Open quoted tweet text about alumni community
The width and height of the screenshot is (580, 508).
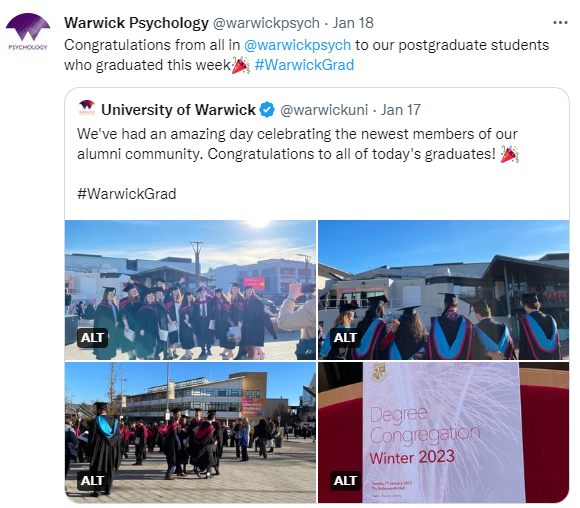coord(298,144)
